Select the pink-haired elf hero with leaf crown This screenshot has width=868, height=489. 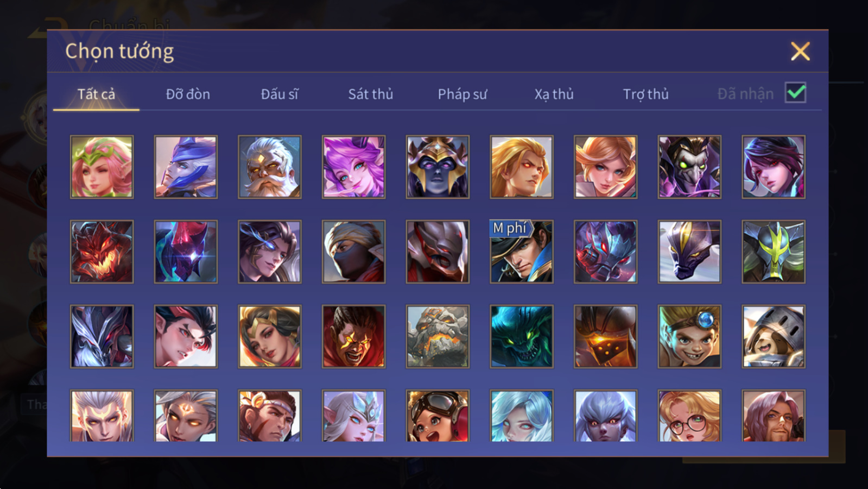[x=102, y=167]
